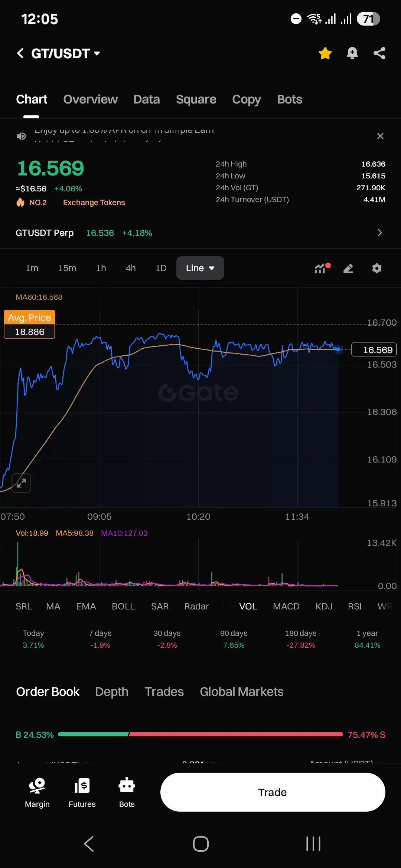Screen dimensions: 401x868
Task: Tap the 90 days 7.65% performance
Action: point(234,639)
